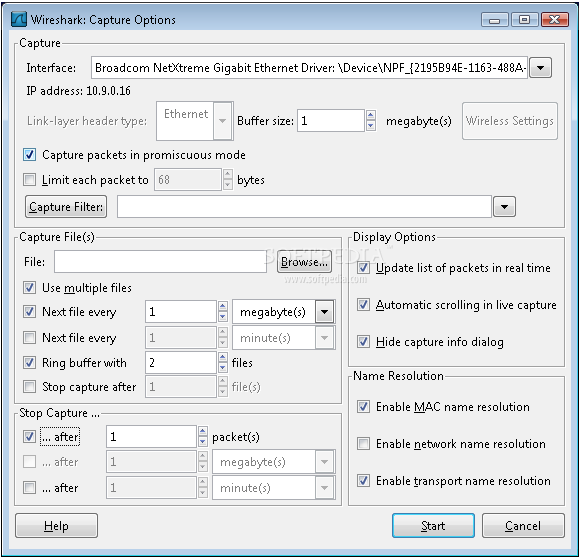This screenshot has width=579, height=557.
Task: Click the capture File path field
Action: 160,262
